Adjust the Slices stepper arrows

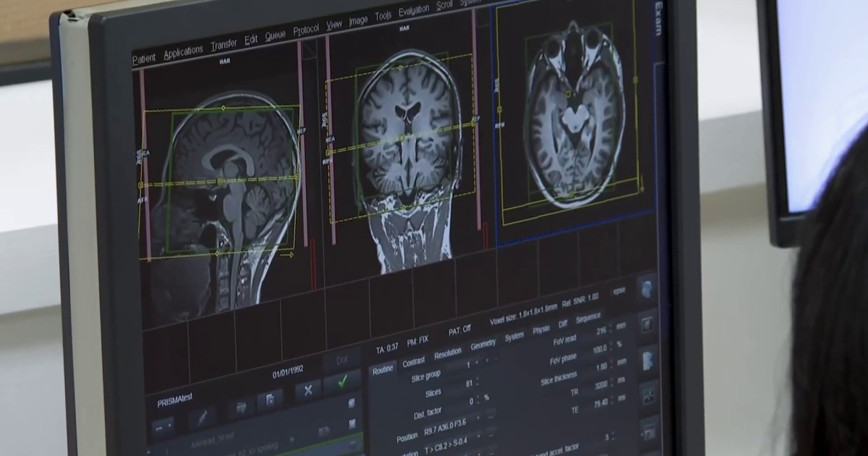(477, 381)
